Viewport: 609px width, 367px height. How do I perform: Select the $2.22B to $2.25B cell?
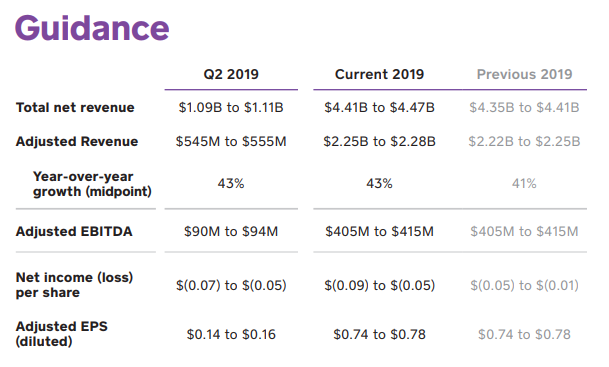524,141
